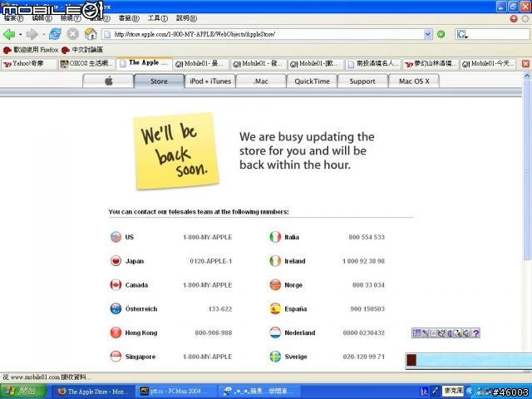Click the Ireland flag icon
Image resolution: width=532 pixels, height=399 pixels.
(x=275, y=261)
